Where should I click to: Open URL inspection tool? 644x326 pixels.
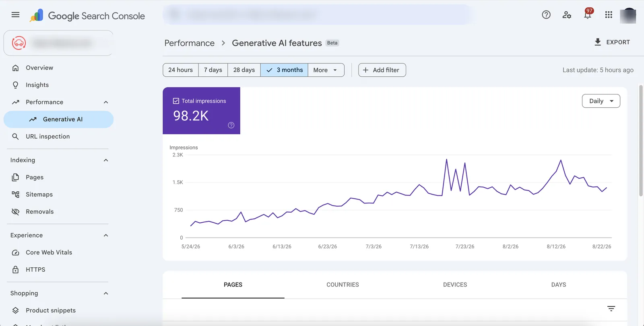pyautogui.click(x=58, y=136)
